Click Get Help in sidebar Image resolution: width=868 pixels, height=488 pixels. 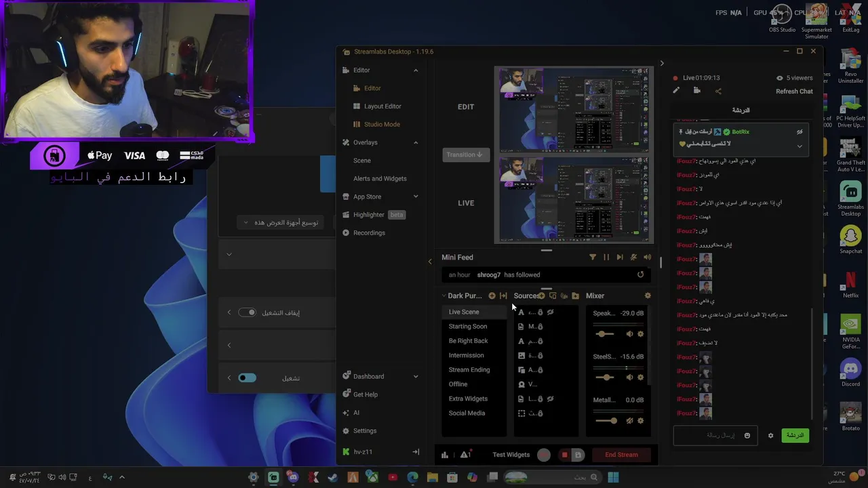[360, 394]
